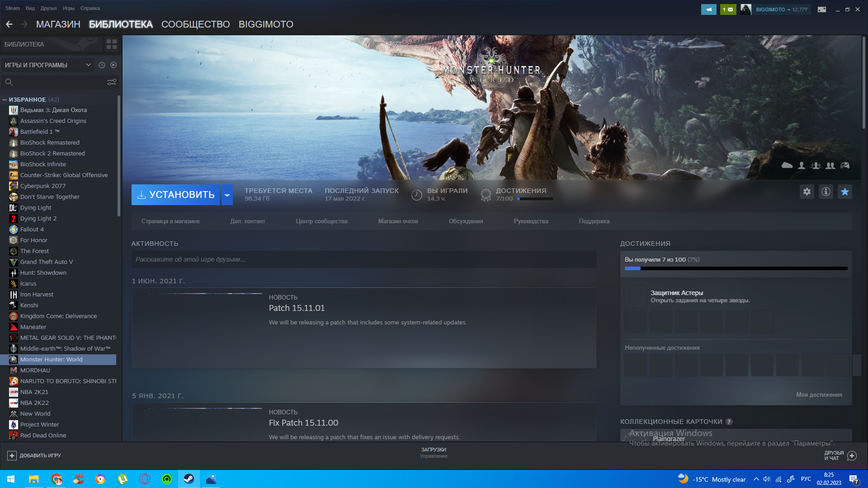Open Магазин очков link
Screen dimensions: 868x488
(398, 221)
